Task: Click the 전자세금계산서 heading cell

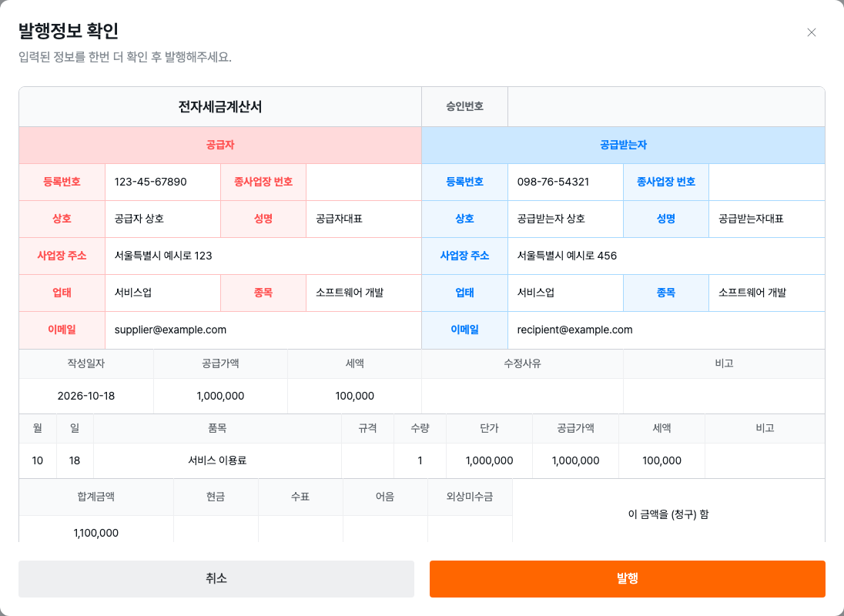Action: tap(220, 106)
